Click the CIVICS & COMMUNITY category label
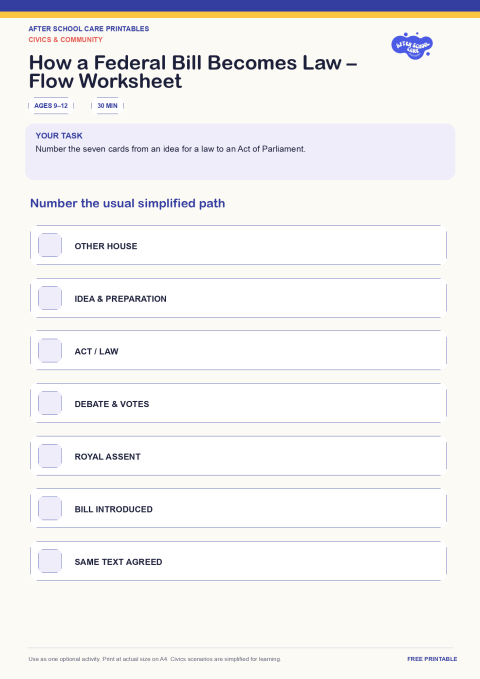The height and width of the screenshot is (679, 480). click(65, 39)
